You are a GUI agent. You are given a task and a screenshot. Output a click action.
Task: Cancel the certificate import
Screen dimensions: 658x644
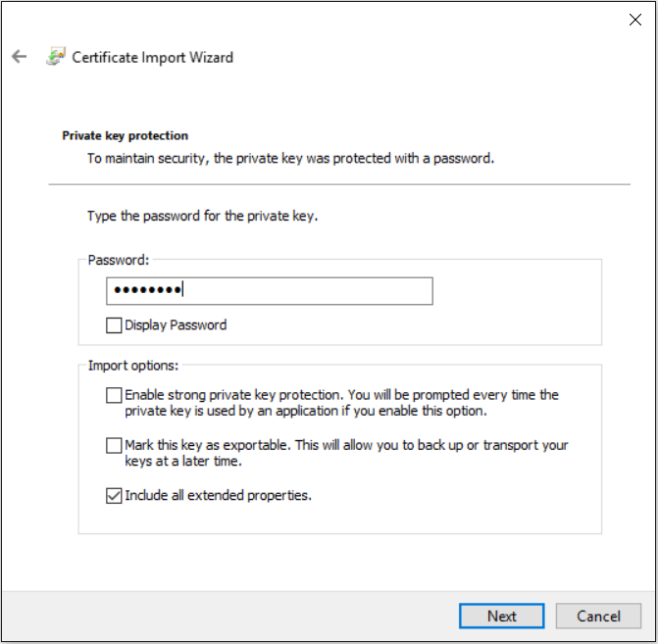click(x=598, y=617)
